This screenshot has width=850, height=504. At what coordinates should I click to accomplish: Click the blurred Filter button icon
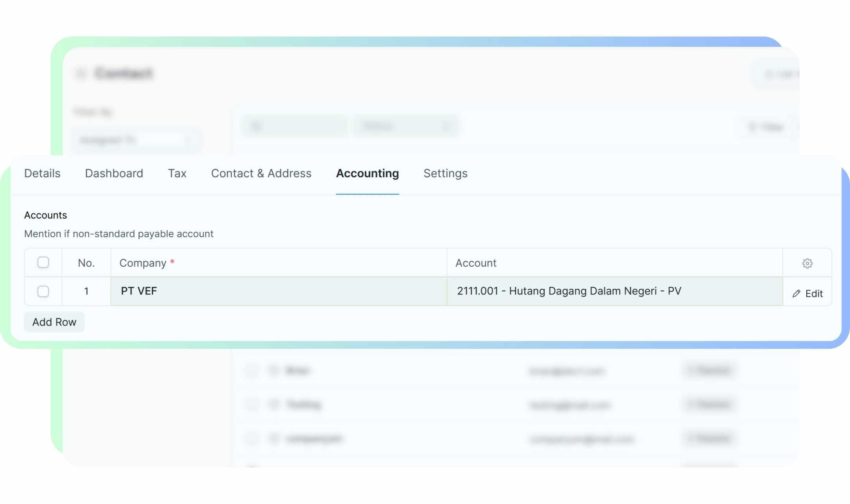click(x=752, y=127)
